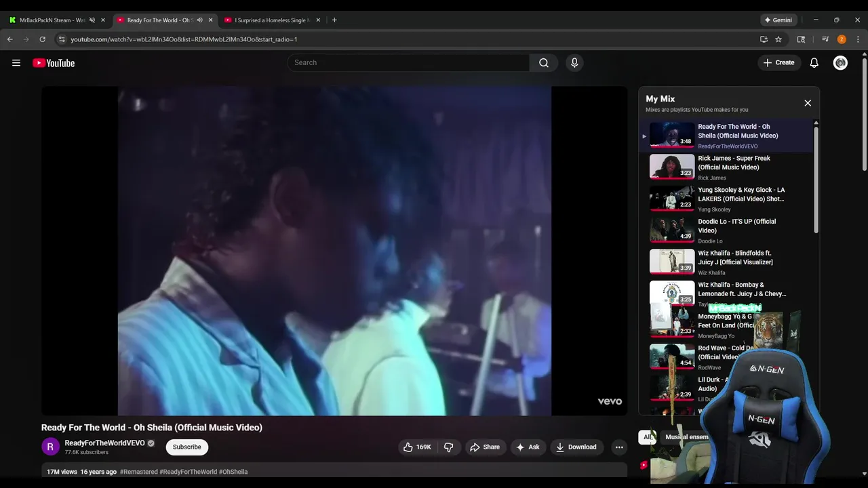
Task: Open ReadyForTheWorldVEVO channel avatar
Action: tap(50, 447)
